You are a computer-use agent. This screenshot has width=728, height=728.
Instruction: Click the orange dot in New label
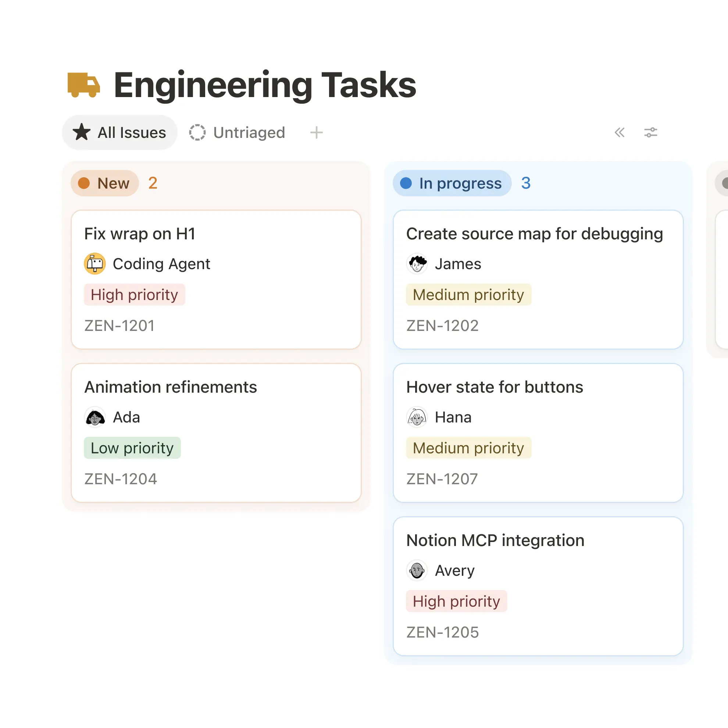pos(84,183)
